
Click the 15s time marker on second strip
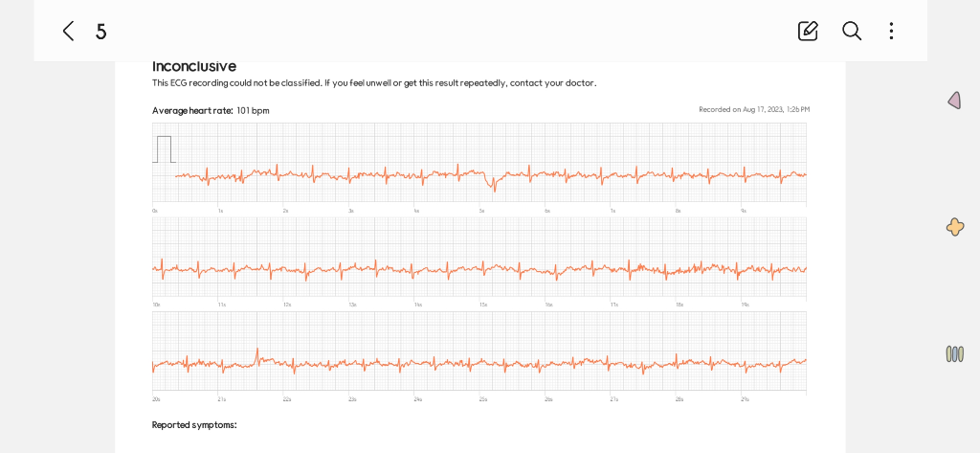pyautogui.click(x=483, y=305)
